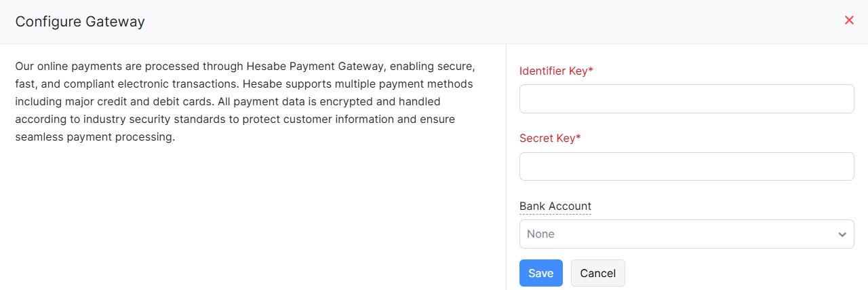The image size is (868, 290).
Task: Focus the Identifier Key input field
Action: tap(686, 98)
